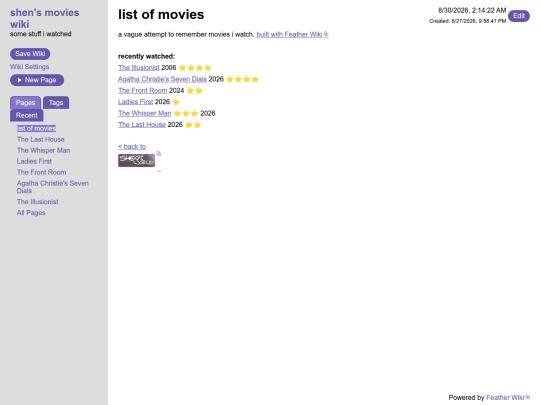Click the shen's movies wiki title
The width and height of the screenshot is (540, 405).
[44, 18]
